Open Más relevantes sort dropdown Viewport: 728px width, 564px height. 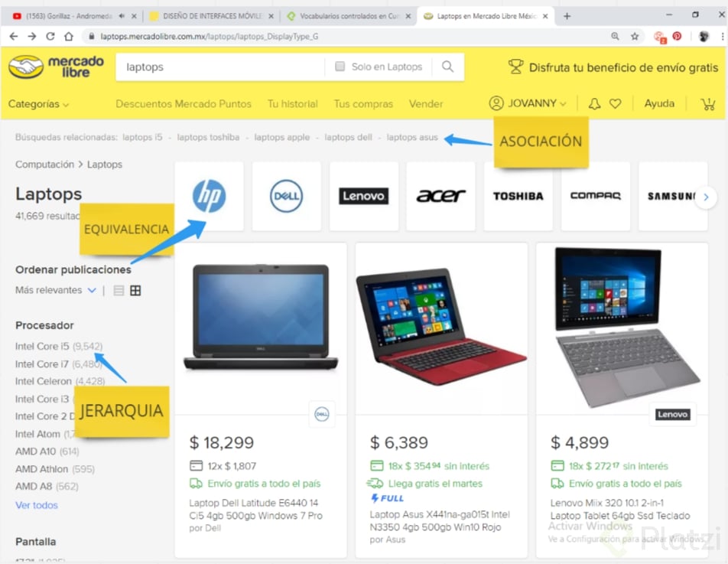pyautogui.click(x=56, y=290)
